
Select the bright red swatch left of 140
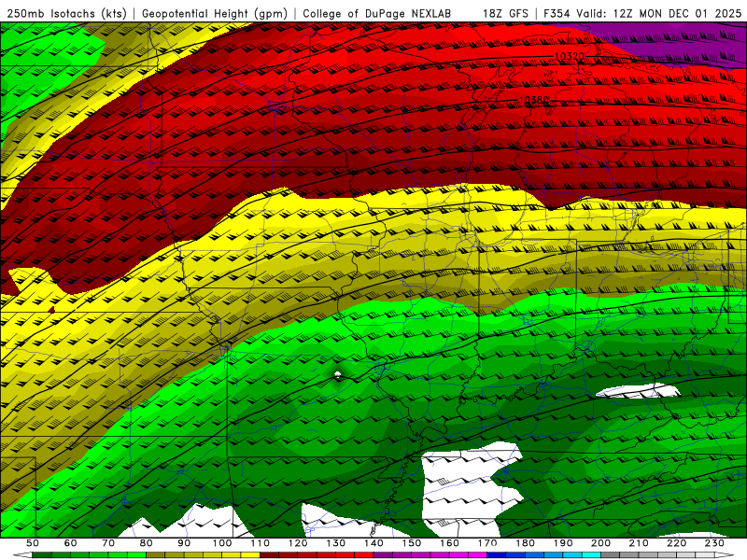(364, 554)
